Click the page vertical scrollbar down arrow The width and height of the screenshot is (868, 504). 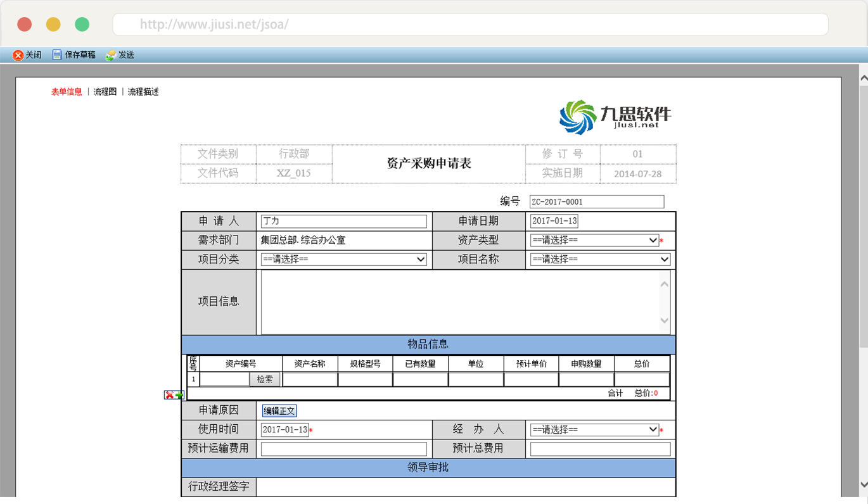863,485
